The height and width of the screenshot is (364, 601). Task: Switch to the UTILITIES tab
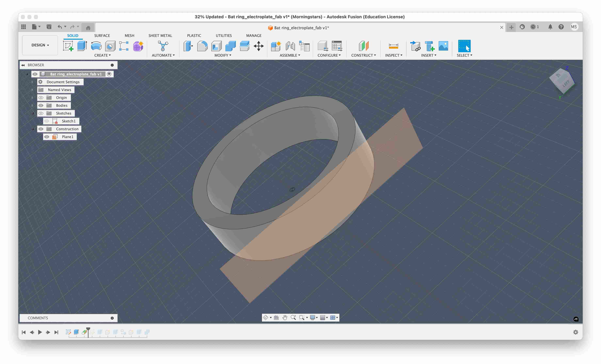pyautogui.click(x=224, y=36)
